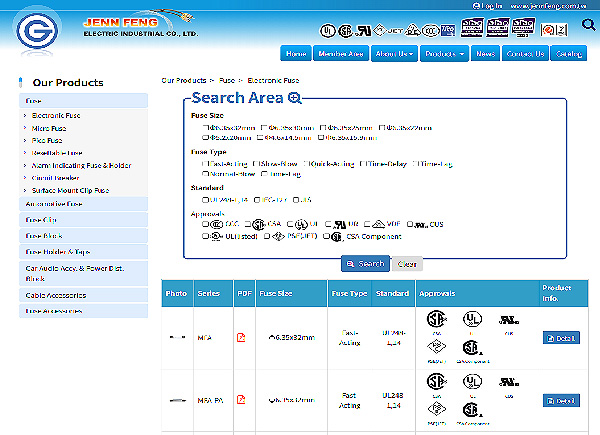Click magnifier icon beside Search Area heading
This screenshot has width=600, height=435.
point(294,97)
